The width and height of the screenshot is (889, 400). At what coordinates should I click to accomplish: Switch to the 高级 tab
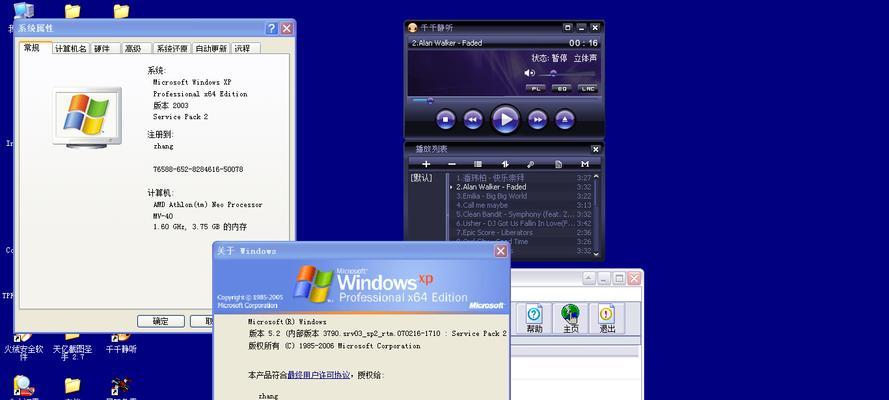[137, 49]
